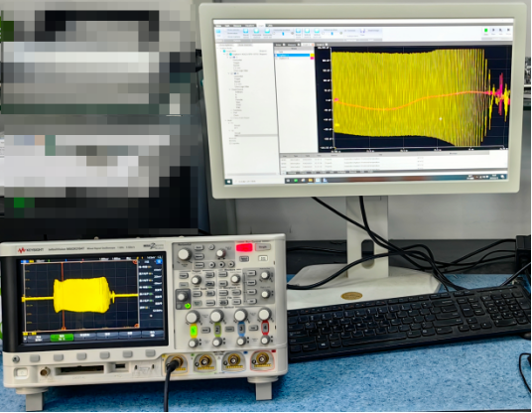Viewport: 532px width, 413px height.
Task: Select the first ribbon tab at the window's top-left
Action: coord(218,26)
